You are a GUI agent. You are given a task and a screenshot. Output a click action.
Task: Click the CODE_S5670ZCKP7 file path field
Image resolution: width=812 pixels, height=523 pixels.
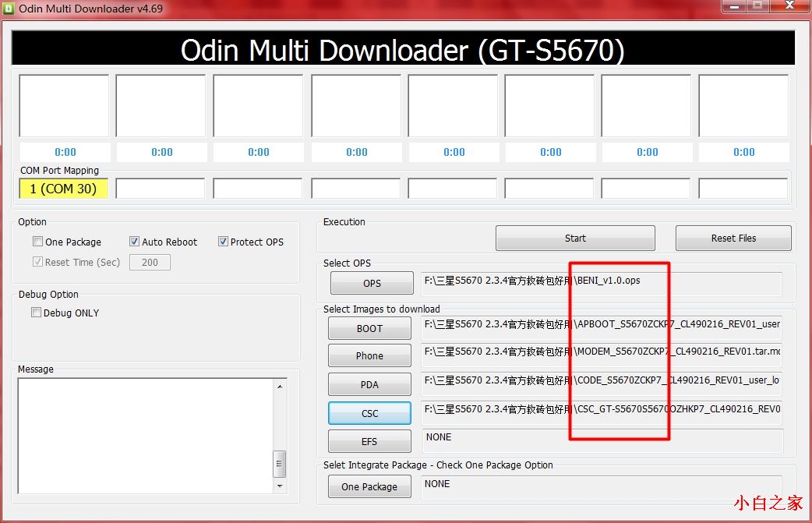[x=602, y=384]
